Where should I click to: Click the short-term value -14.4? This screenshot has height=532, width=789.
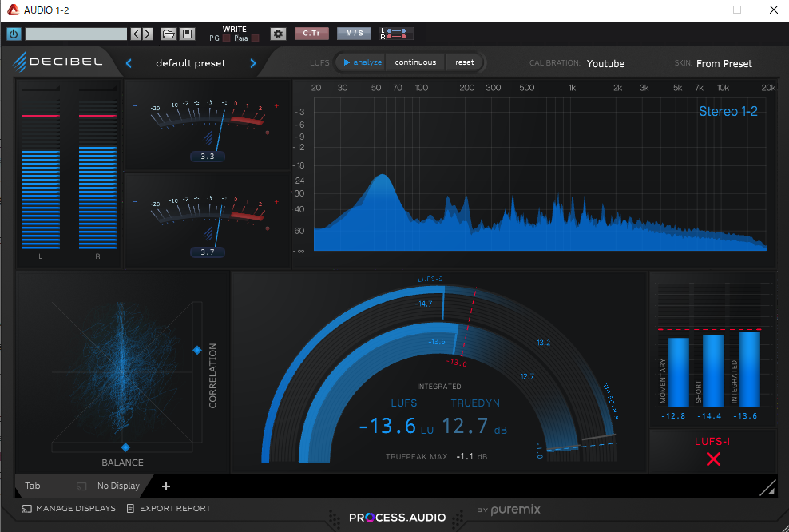709,416
